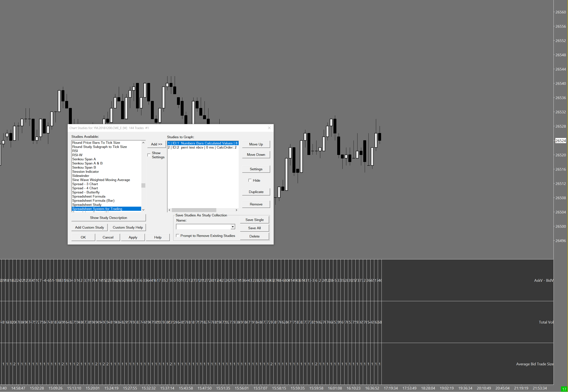Close the Chart Studies dialog
The width and height of the screenshot is (568, 392).
click(269, 128)
